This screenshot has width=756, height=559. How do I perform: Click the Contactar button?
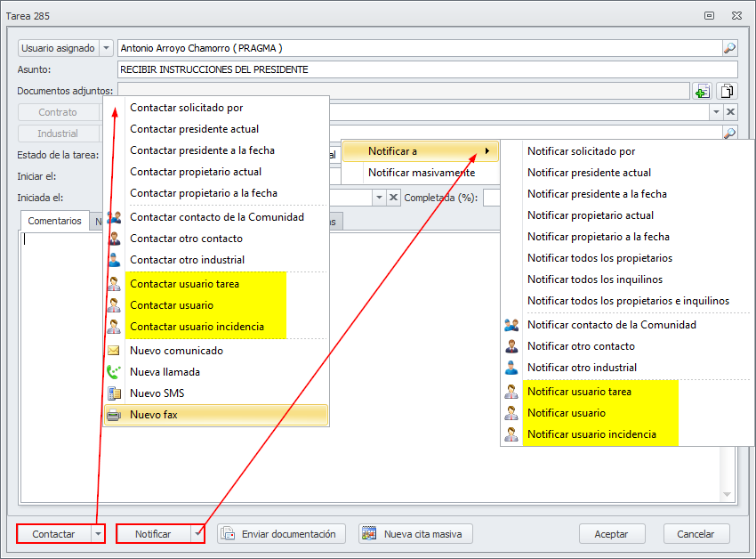pos(53,534)
